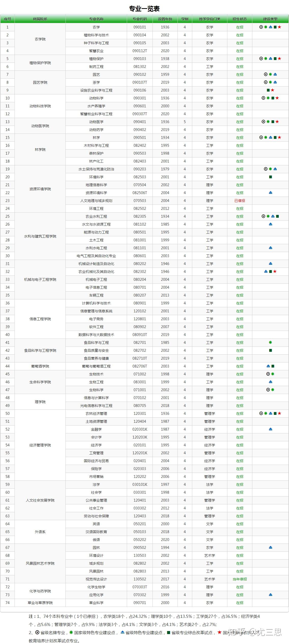Click major code 020301K
The width and height of the screenshot is (289, 644).
tap(140, 429)
